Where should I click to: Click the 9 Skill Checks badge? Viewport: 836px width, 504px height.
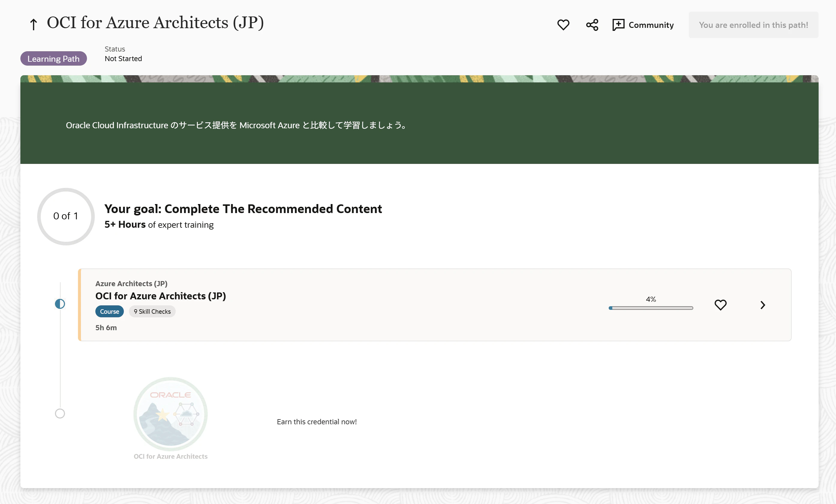click(152, 311)
